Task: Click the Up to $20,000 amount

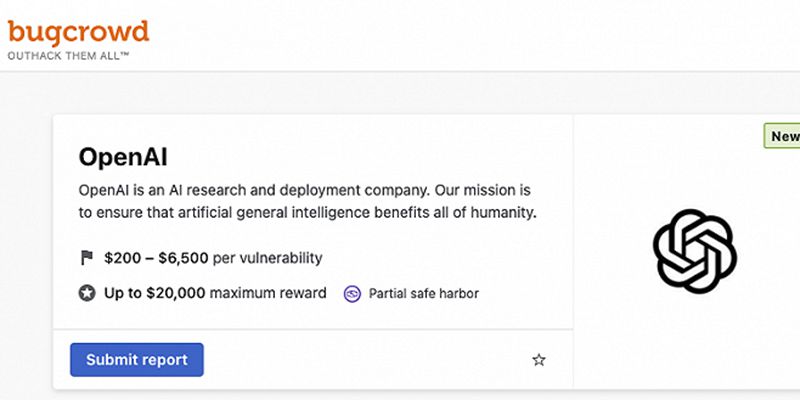Action: click(153, 293)
